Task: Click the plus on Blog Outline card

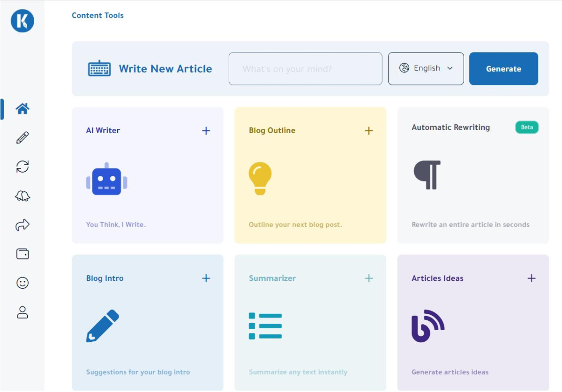Action: 369,131
